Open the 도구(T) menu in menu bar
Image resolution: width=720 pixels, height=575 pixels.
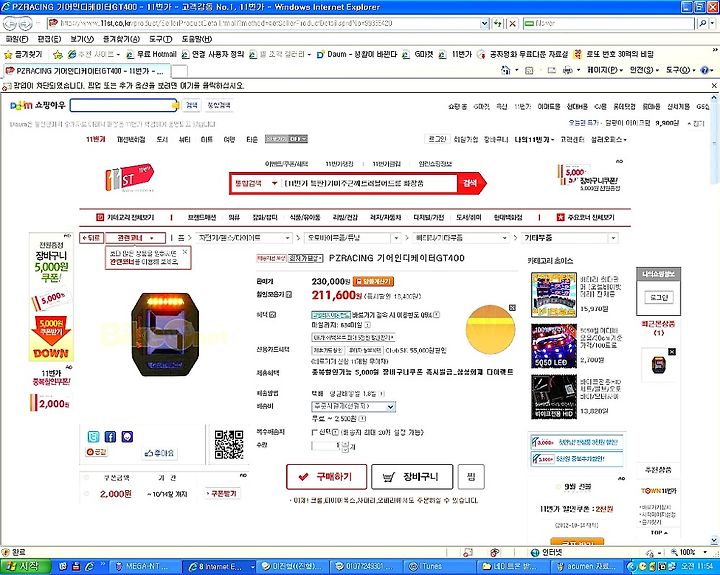(160, 39)
